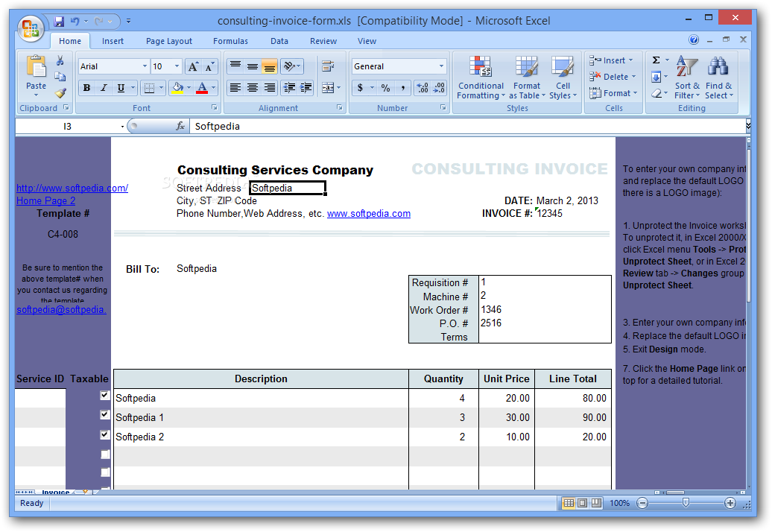This screenshot has width=772, height=532.
Task: Open Microsoft Excel Help question mark
Action: pos(694,40)
